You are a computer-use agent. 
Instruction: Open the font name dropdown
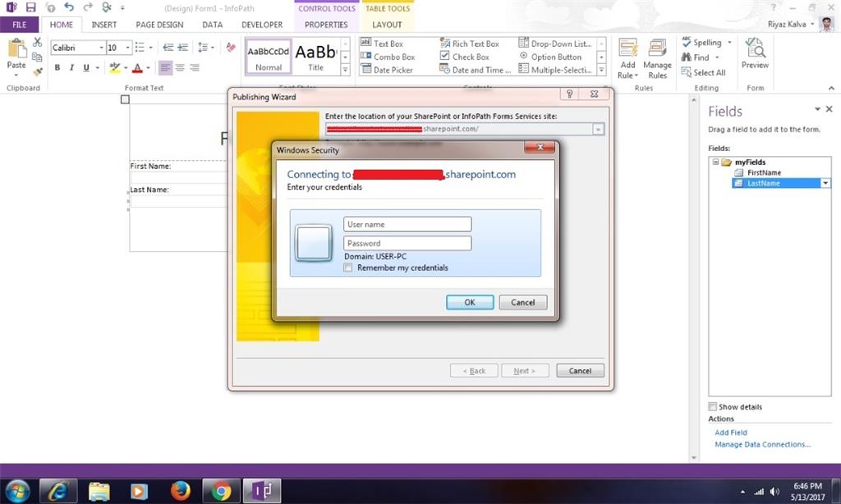pyautogui.click(x=101, y=48)
